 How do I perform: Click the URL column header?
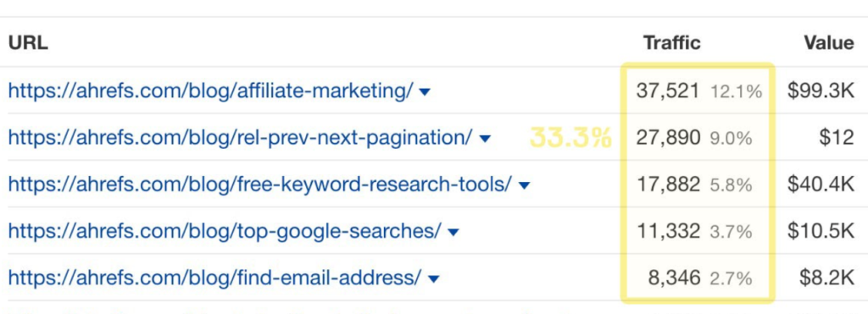tap(28, 43)
